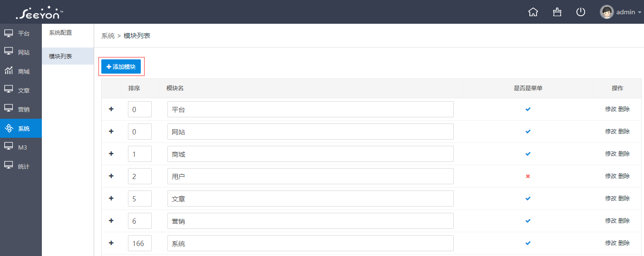Open the 统计 sidebar item
This screenshot has height=256, width=644.
pyautogui.click(x=21, y=166)
